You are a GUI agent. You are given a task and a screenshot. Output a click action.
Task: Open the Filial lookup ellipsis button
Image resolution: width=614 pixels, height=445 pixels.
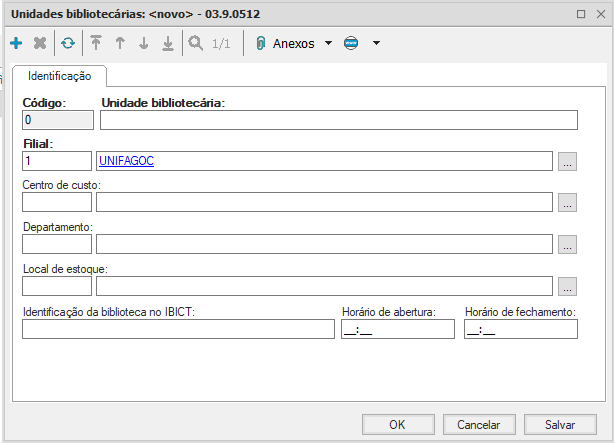pyautogui.click(x=567, y=161)
